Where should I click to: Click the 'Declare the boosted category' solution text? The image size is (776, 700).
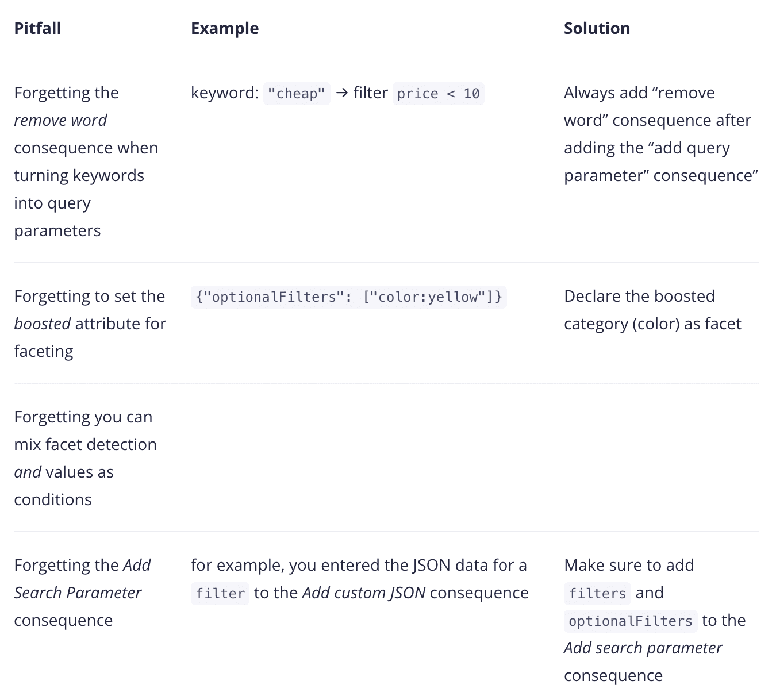point(652,310)
